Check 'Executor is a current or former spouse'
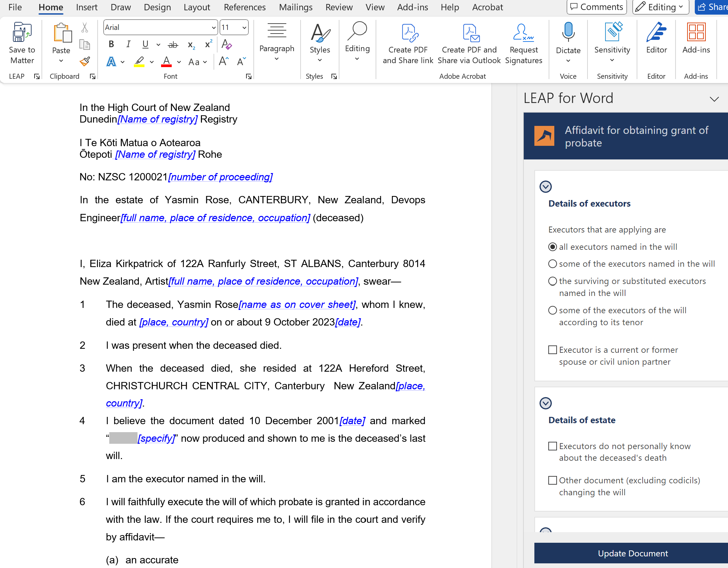 (553, 350)
